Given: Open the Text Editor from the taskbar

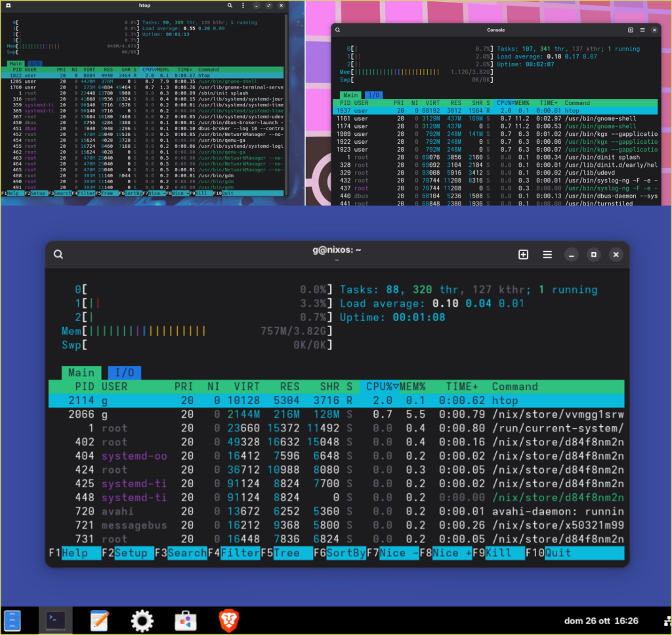Looking at the screenshot, I should [99, 620].
